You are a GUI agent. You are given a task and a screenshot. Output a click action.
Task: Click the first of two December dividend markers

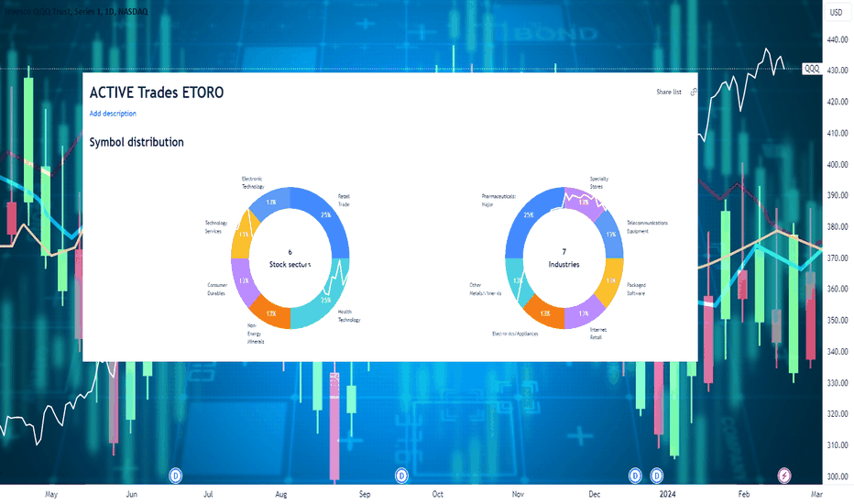(x=635, y=476)
